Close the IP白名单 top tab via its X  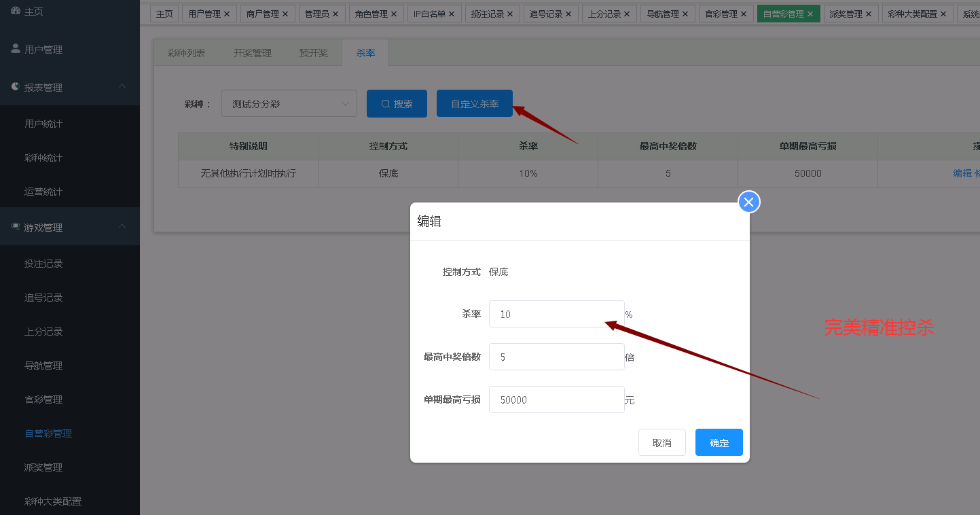pos(452,14)
